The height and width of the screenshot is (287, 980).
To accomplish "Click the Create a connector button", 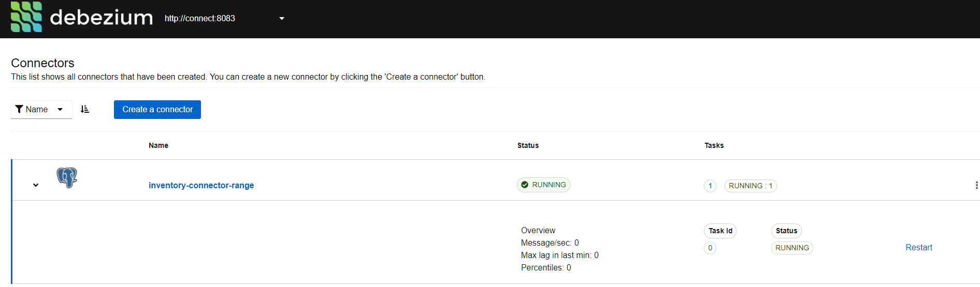I will coord(157,109).
